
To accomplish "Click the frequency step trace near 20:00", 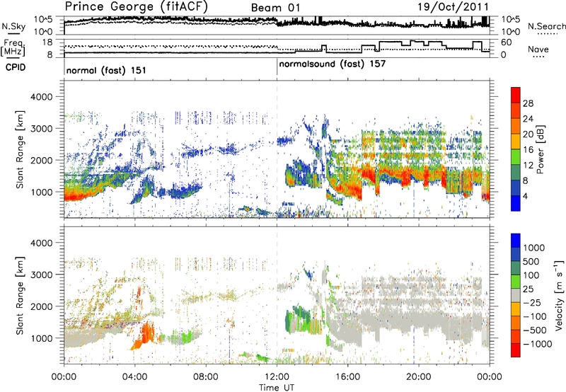I will (418, 42).
